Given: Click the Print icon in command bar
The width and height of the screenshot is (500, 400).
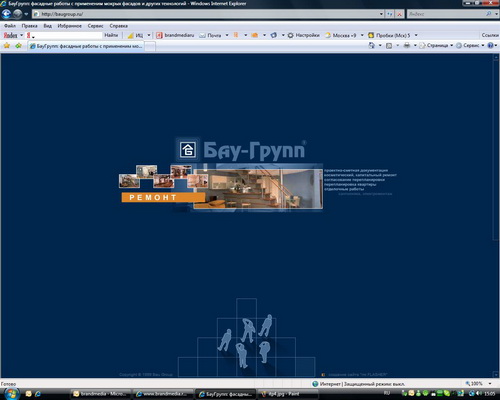Looking at the screenshot, I should click(407, 45).
